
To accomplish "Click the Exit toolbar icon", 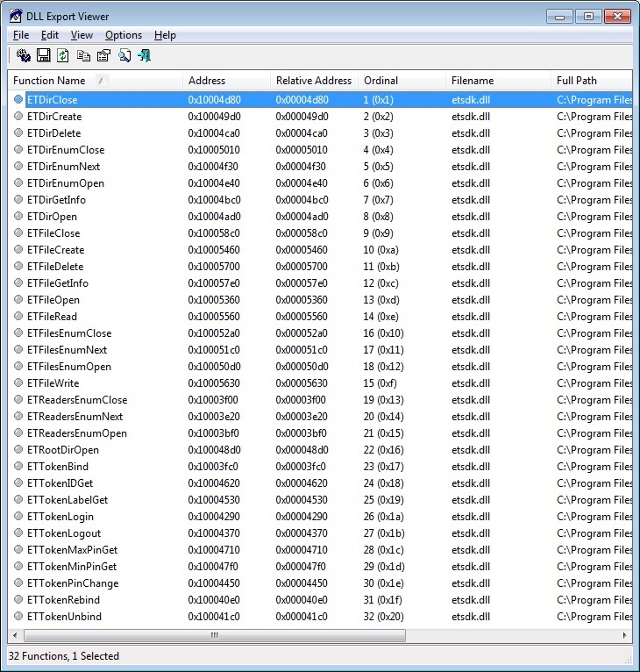I will pos(145,56).
